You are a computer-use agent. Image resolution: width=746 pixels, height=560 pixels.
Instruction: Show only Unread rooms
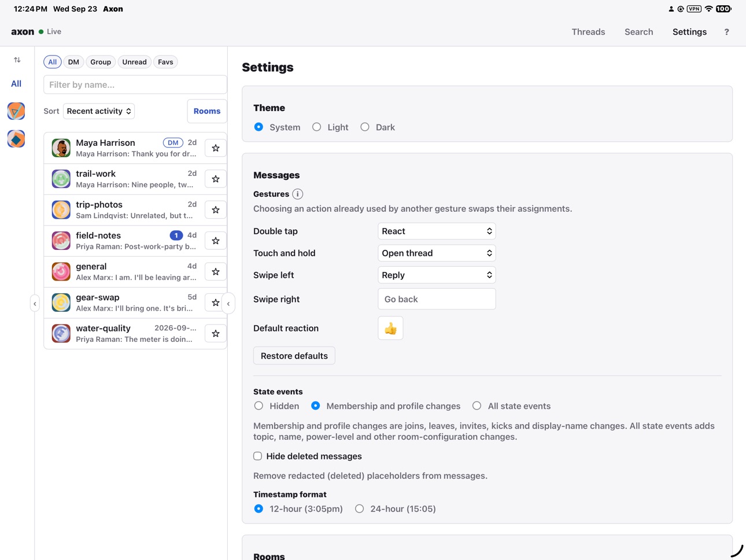134,62
